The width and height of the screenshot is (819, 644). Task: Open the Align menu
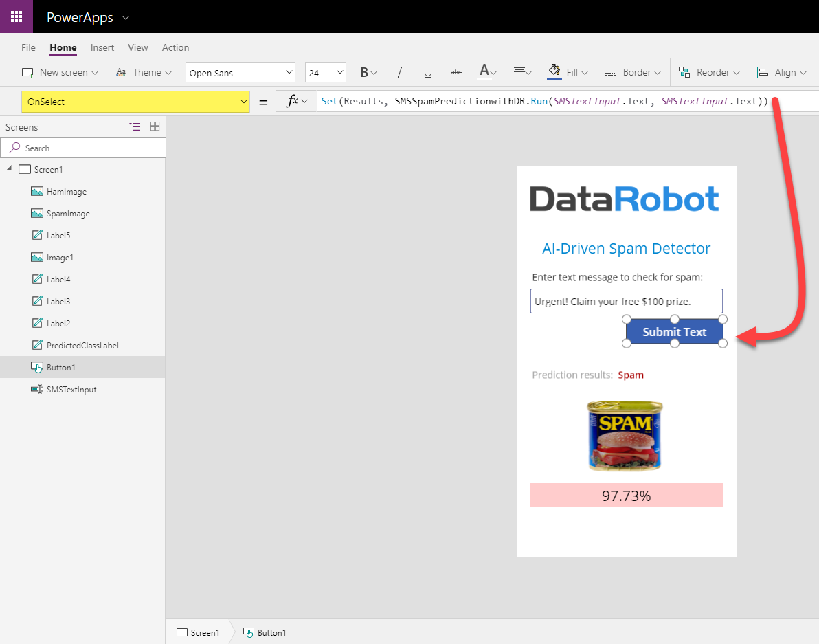tap(782, 73)
